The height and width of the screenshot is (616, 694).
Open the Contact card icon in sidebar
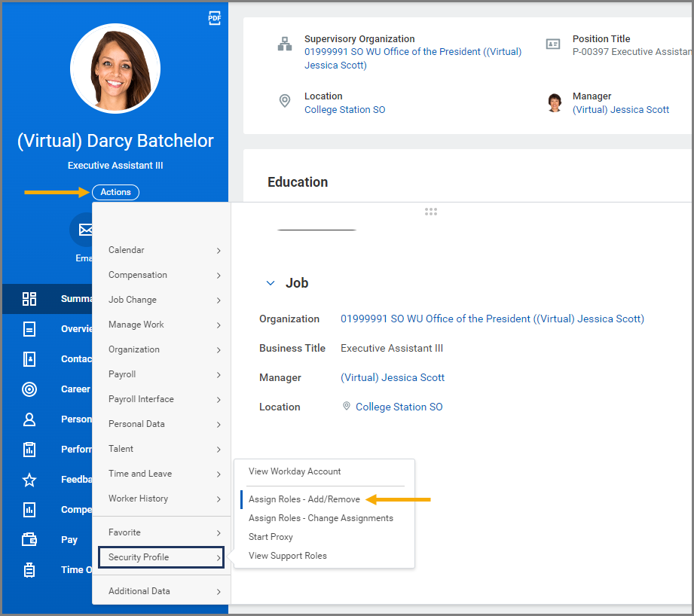coord(29,359)
